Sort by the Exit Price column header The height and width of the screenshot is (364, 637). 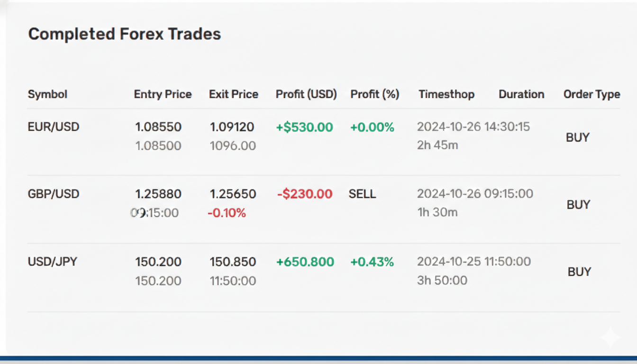pyautogui.click(x=234, y=94)
